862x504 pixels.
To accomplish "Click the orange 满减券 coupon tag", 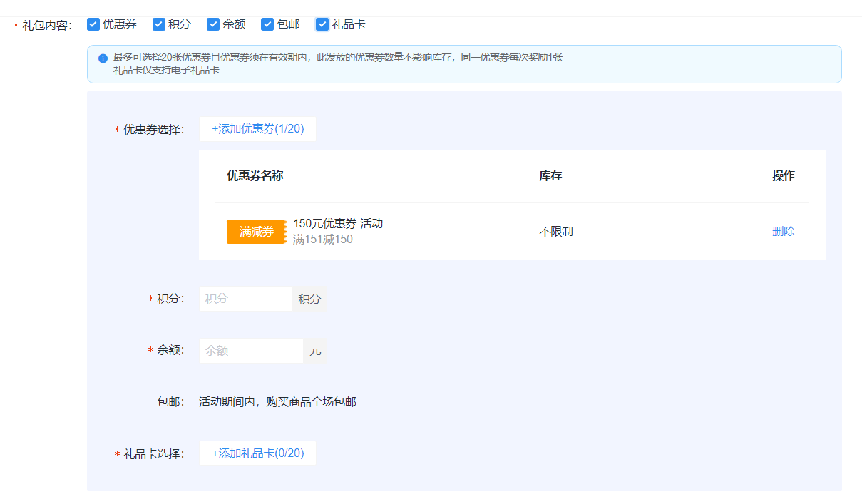I will [x=256, y=231].
